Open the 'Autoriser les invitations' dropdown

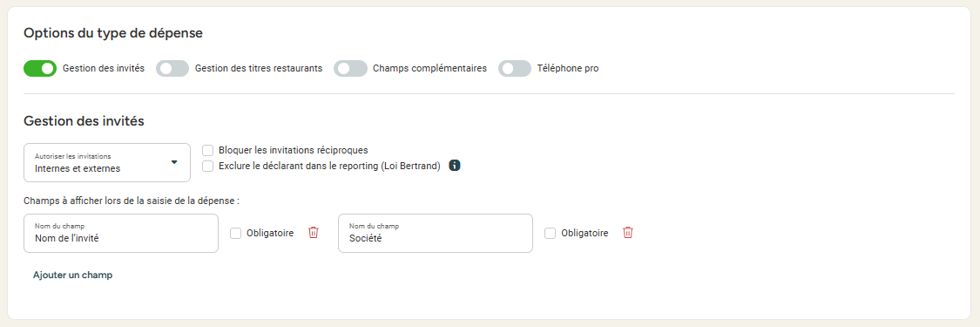coord(107,162)
